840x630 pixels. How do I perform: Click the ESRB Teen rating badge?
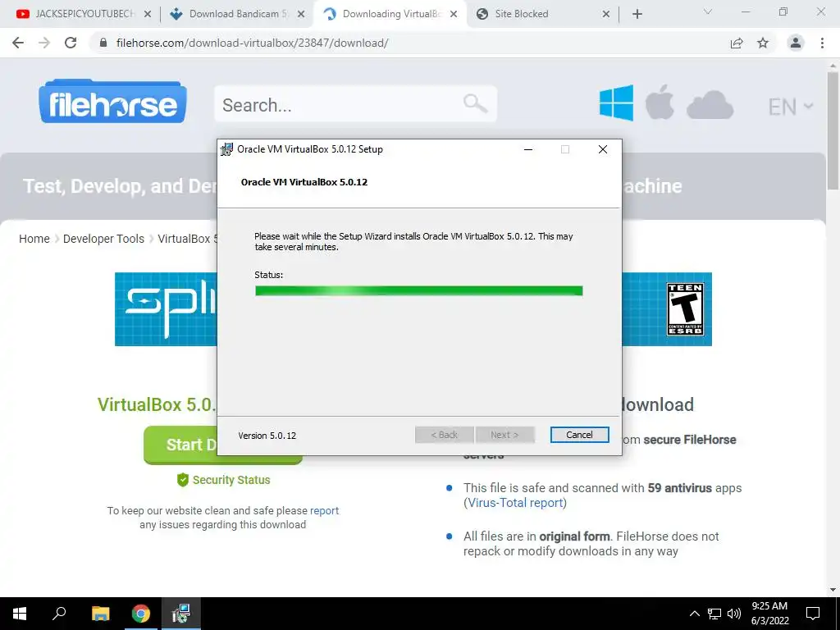[685, 309]
